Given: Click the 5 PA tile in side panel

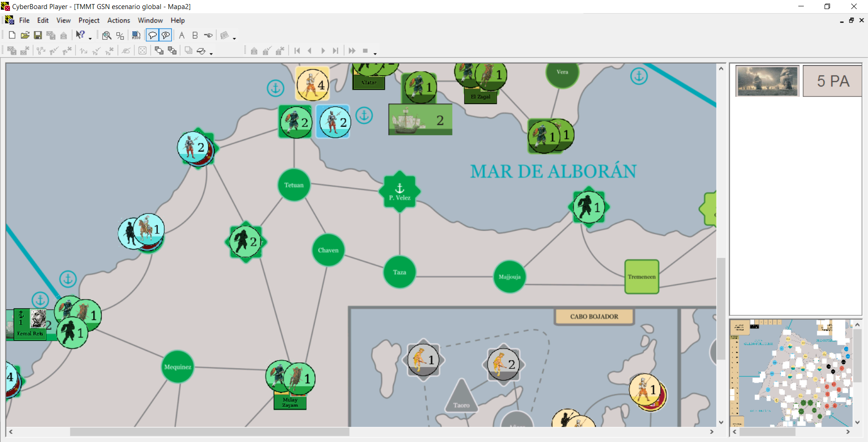Looking at the screenshot, I should point(832,81).
